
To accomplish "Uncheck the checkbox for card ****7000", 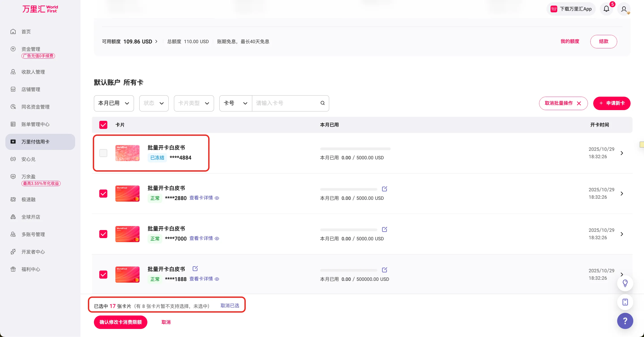I will (x=103, y=234).
